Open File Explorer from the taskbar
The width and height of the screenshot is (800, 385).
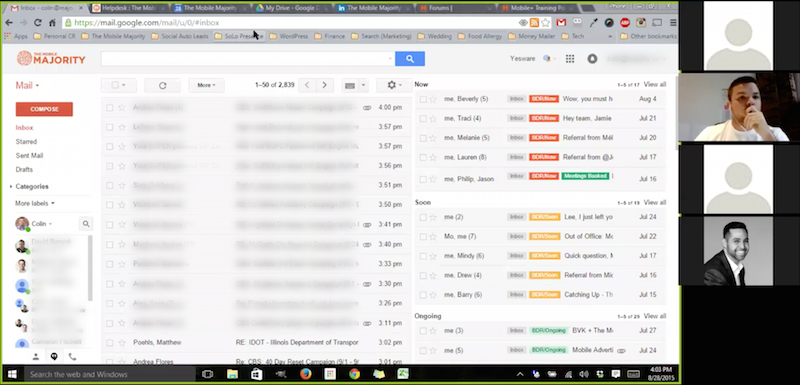click(x=232, y=374)
